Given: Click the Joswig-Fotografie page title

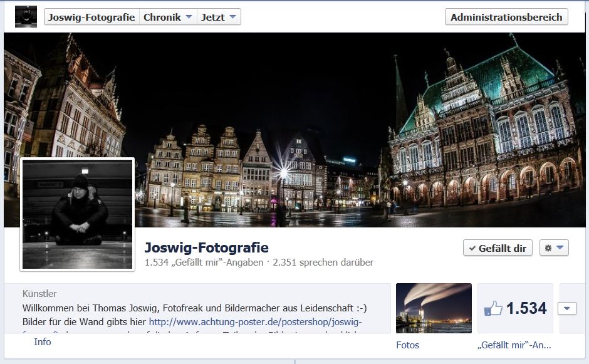Looking at the screenshot, I should (207, 247).
